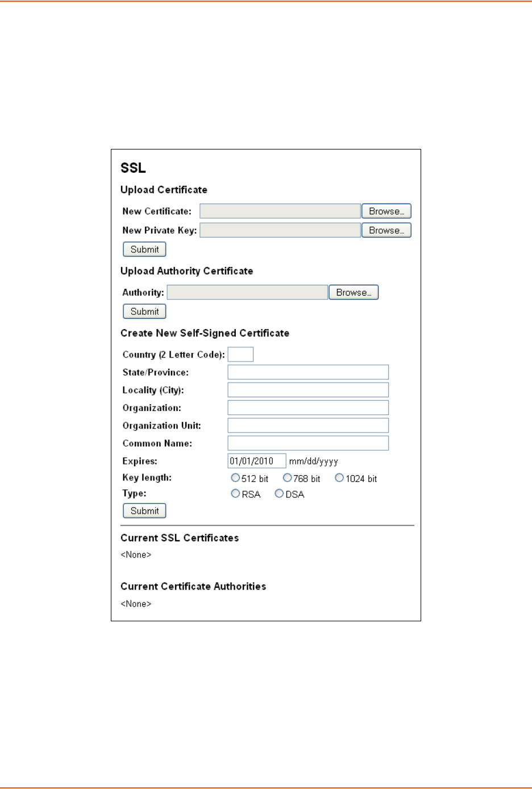
Task: Choose 1024 bit key length option
Action: (x=339, y=478)
